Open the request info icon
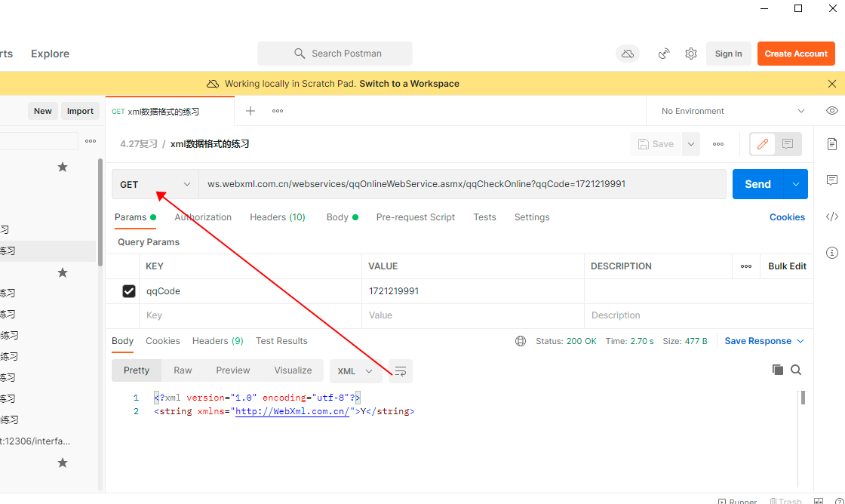 pyautogui.click(x=832, y=253)
